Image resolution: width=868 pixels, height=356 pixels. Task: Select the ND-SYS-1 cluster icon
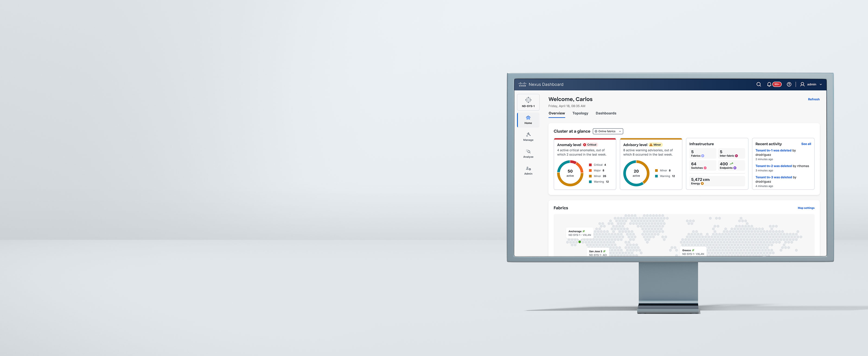pos(528,102)
